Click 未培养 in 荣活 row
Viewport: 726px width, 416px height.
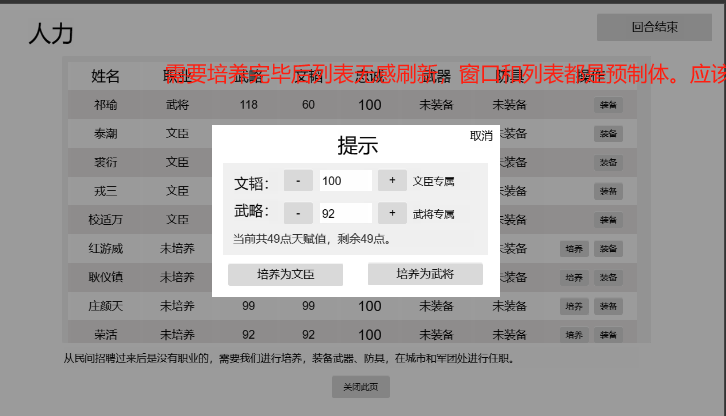coord(177,335)
